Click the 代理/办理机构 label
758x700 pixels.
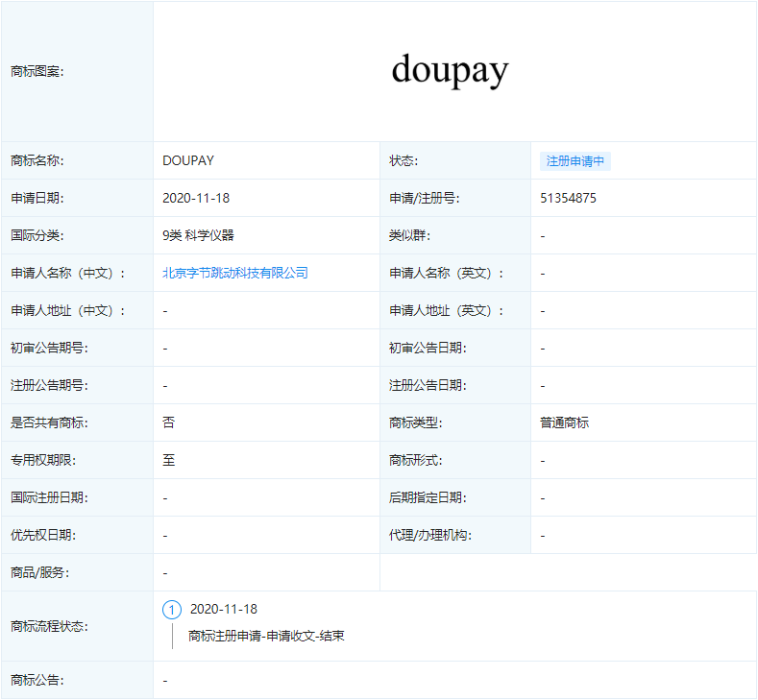[430, 535]
